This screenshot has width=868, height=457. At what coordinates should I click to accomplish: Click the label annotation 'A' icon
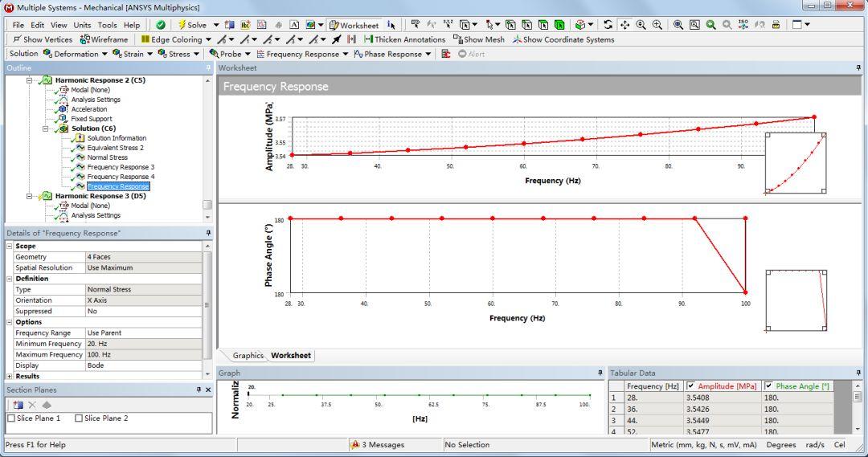click(294, 25)
